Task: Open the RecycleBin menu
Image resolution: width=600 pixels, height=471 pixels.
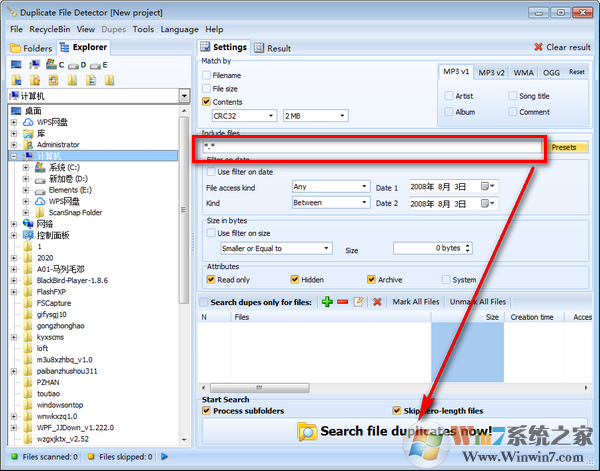Action: pyautogui.click(x=50, y=29)
